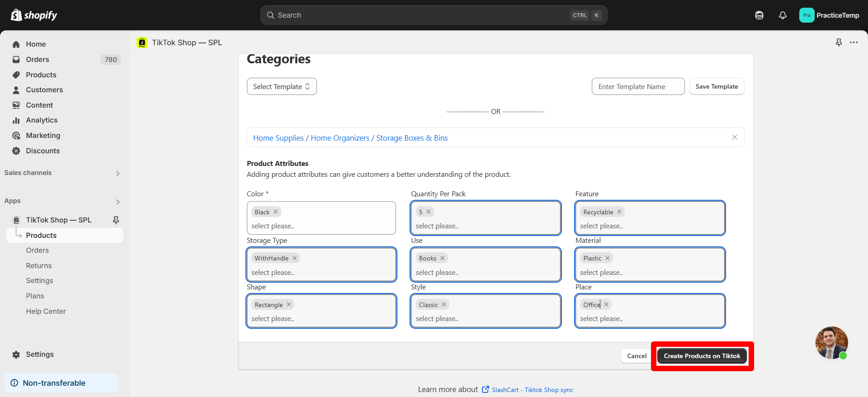Image resolution: width=868 pixels, height=397 pixels.
Task: Remove the Recyclable feature tag
Action: click(x=619, y=212)
